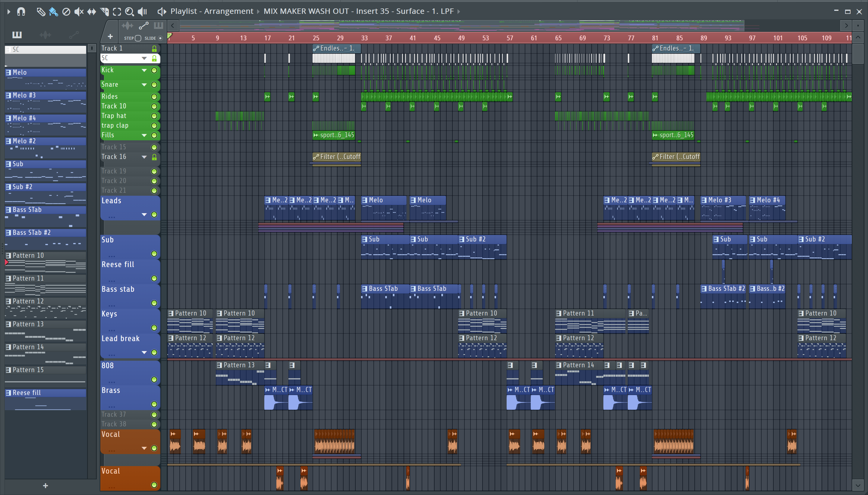This screenshot has width=868, height=495.
Task: Mute the Kick track
Action: [x=154, y=70]
